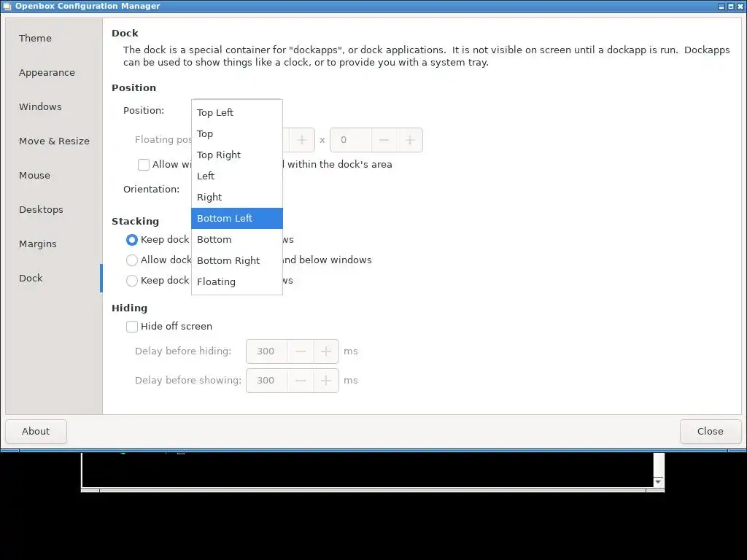Decrease floating position Y value with minus
747x560 pixels.
384,140
